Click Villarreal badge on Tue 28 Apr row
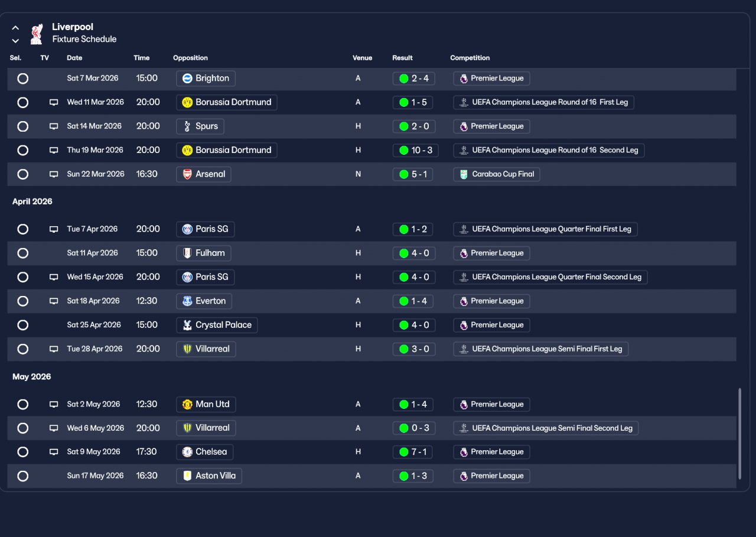The width and height of the screenshot is (756, 537). tap(187, 349)
